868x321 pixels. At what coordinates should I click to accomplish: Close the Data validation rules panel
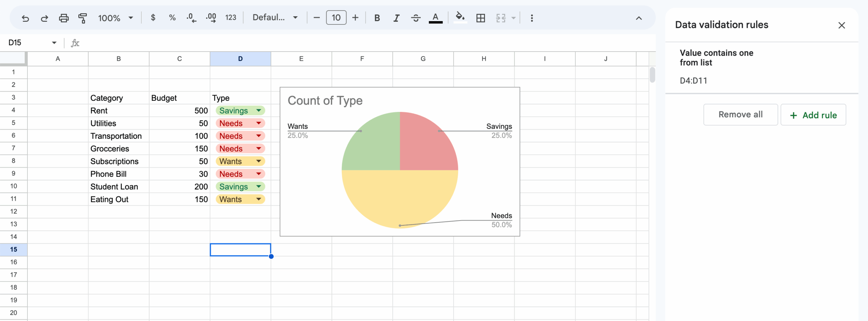point(842,25)
